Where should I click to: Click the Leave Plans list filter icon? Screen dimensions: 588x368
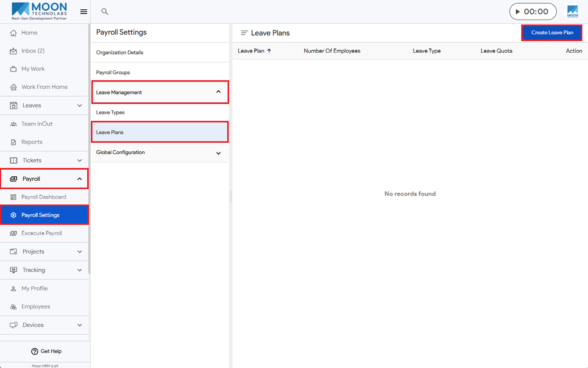click(244, 33)
